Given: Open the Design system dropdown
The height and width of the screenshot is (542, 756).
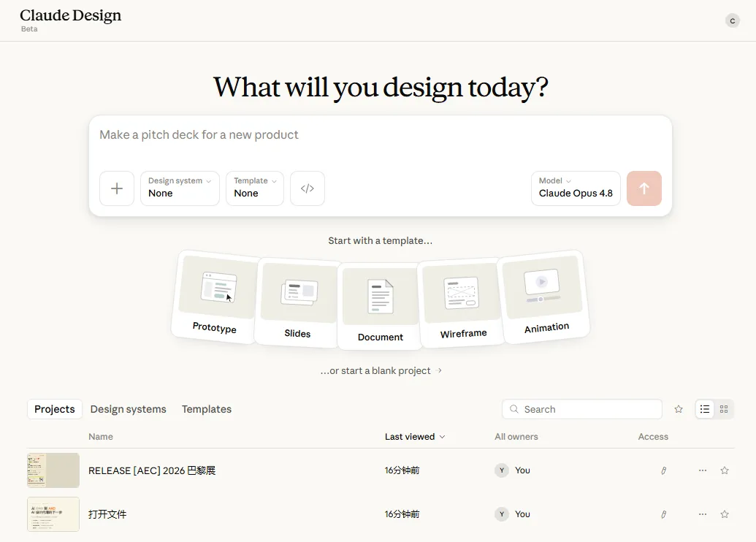Looking at the screenshot, I should [x=180, y=188].
